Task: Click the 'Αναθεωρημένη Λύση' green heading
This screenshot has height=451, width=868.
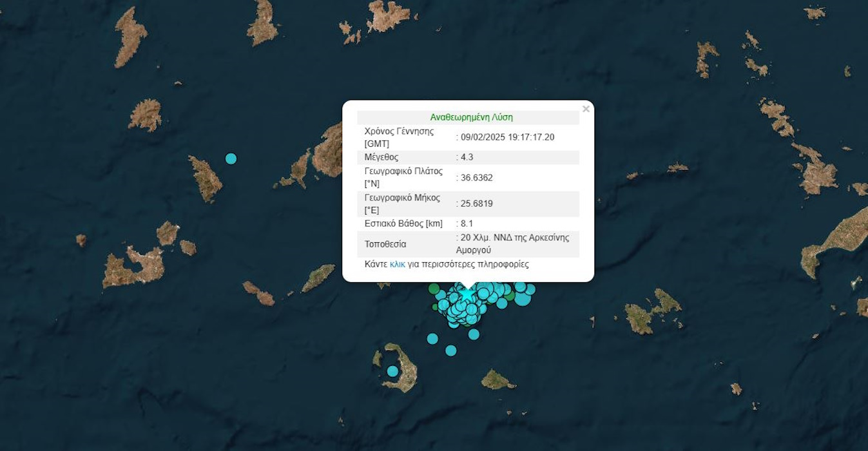Action: click(x=472, y=117)
